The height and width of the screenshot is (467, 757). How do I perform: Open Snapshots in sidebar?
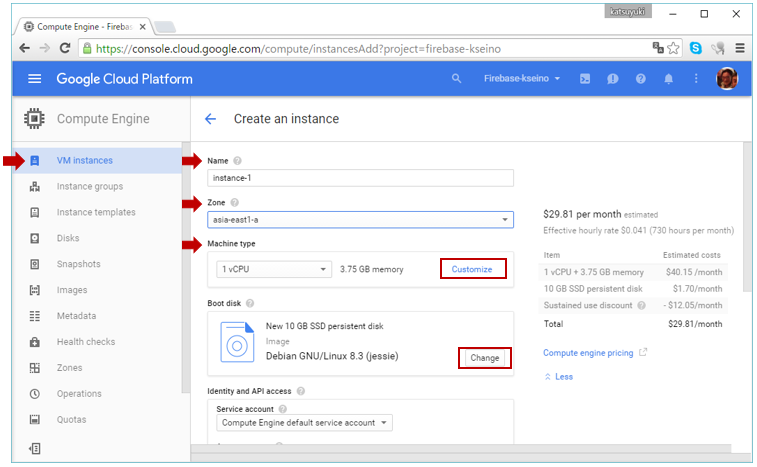point(97,264)
